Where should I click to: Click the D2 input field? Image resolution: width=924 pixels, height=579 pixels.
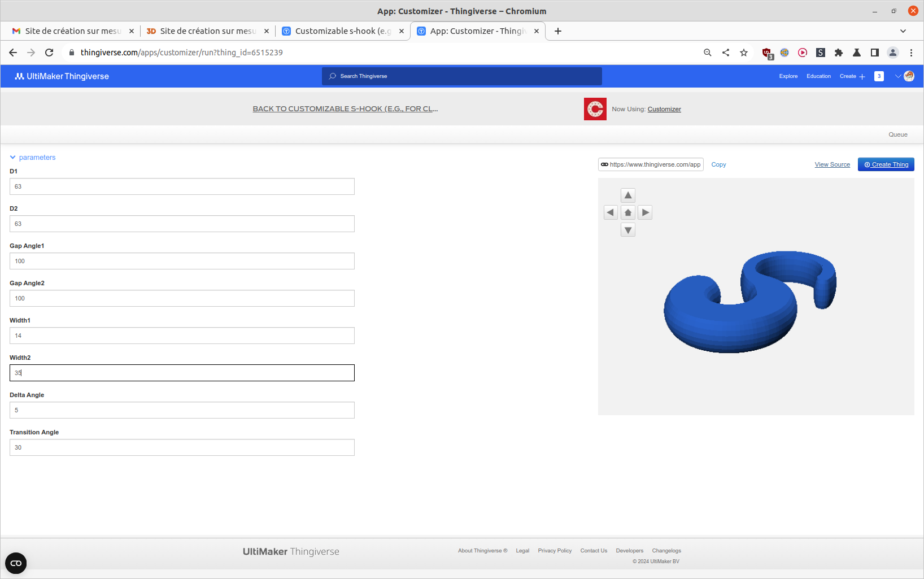(182, 224)
